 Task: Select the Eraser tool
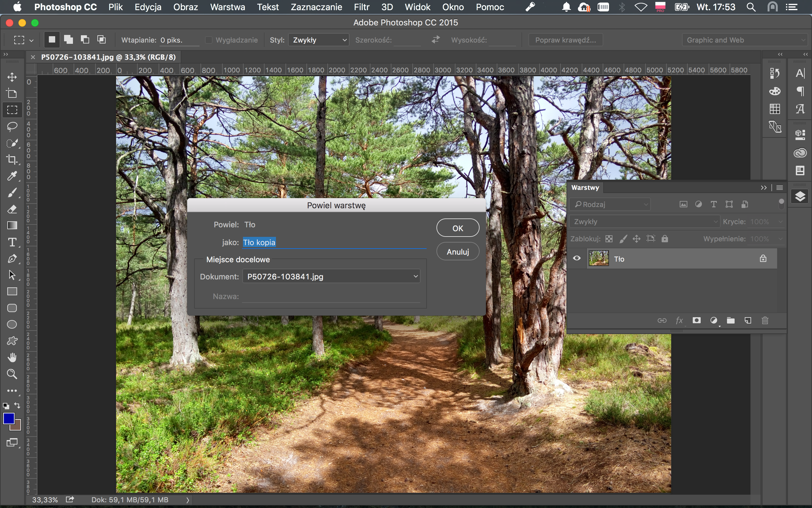[x=12, y=209]
